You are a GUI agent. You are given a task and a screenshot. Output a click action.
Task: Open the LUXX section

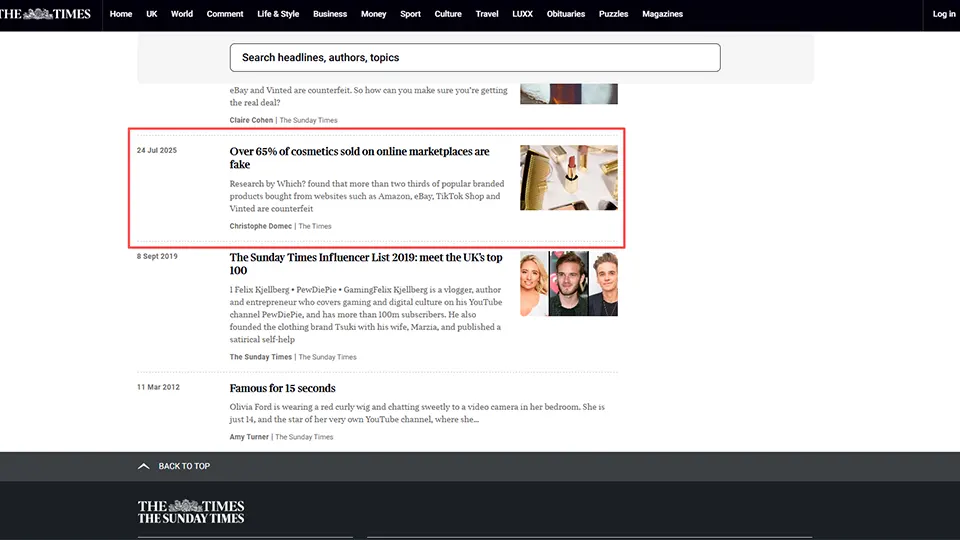522,13
